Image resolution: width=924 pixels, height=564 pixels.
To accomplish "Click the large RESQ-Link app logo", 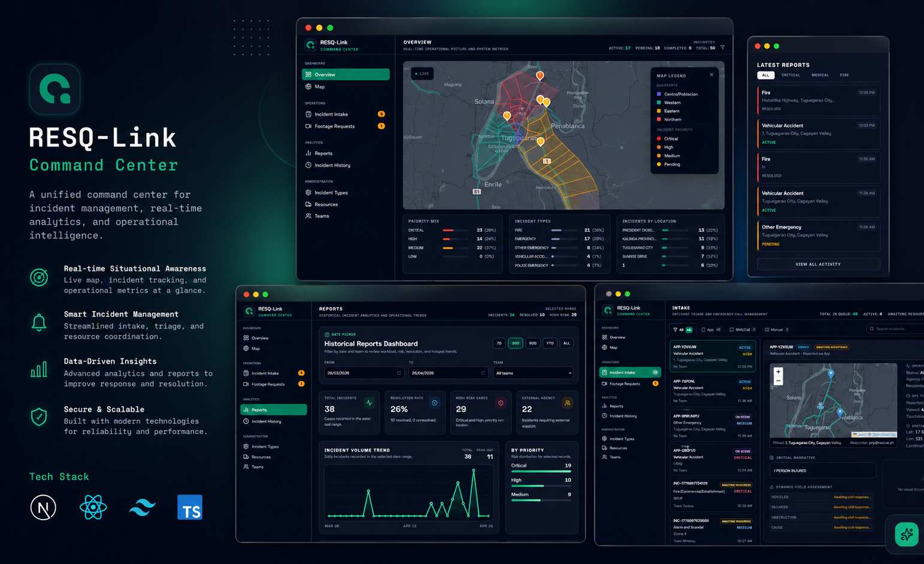I will pyautogui.click(x=54, y=89).
